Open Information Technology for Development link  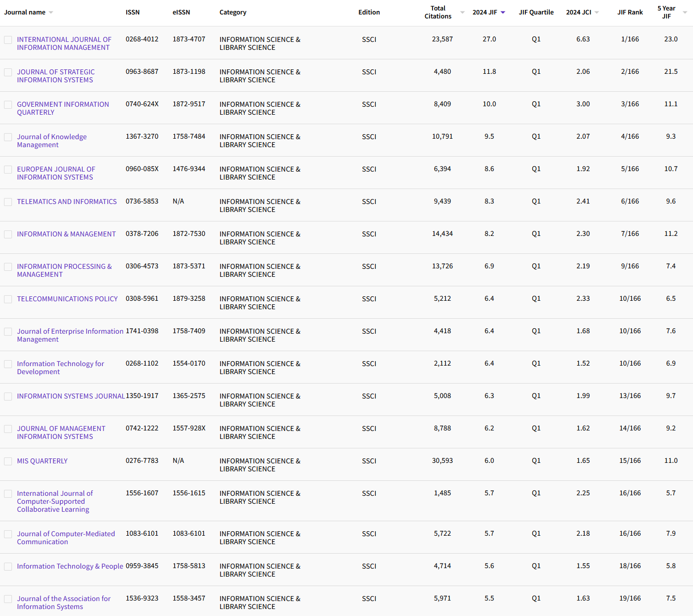pyautogui.click(x=60, y=368)
